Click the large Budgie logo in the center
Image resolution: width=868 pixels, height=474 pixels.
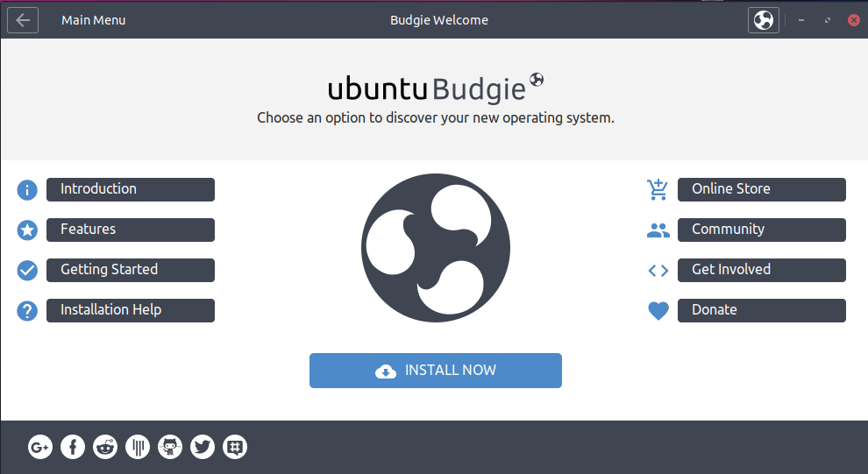point(436,248)
